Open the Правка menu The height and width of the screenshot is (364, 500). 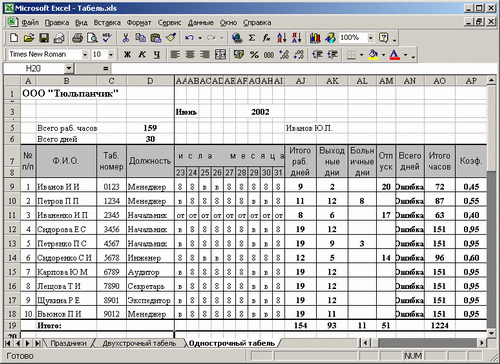point(57,23)
